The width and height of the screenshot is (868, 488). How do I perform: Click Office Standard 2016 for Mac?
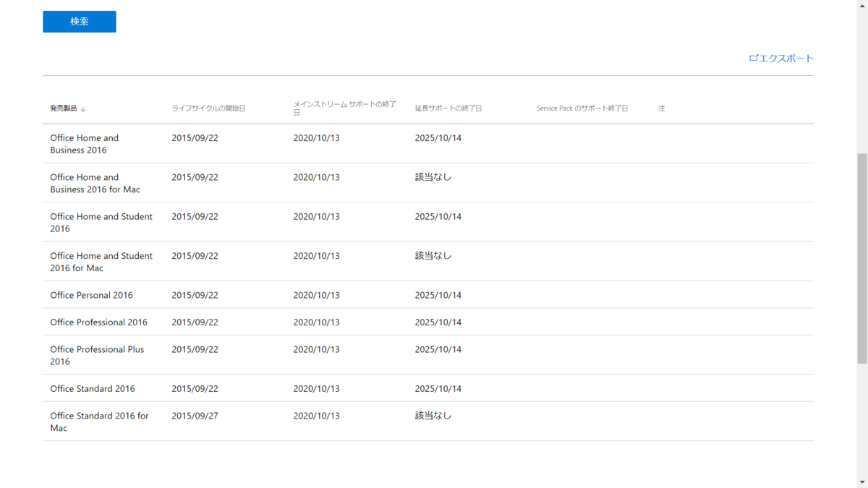tap(99, 421)
